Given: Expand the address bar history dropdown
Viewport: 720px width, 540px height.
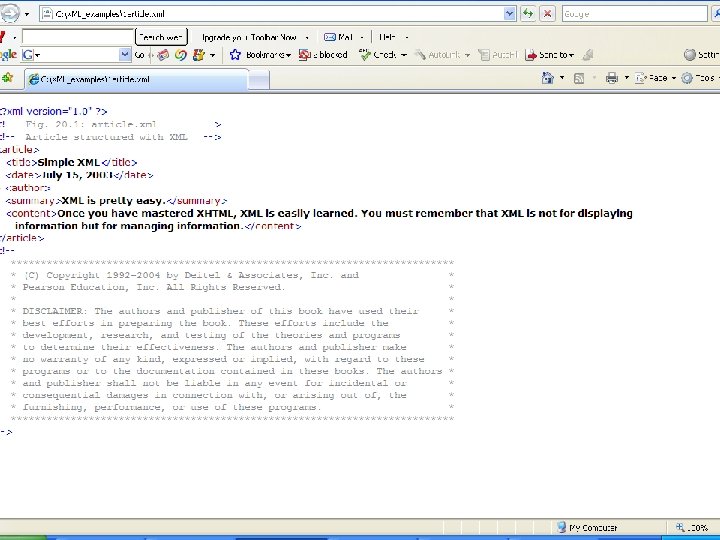Looking at the screenshot, I should click(509, 14).
